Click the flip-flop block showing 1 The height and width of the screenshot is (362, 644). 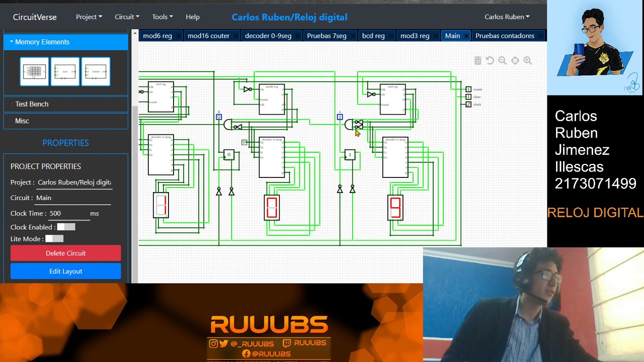[x=350, y=155]
